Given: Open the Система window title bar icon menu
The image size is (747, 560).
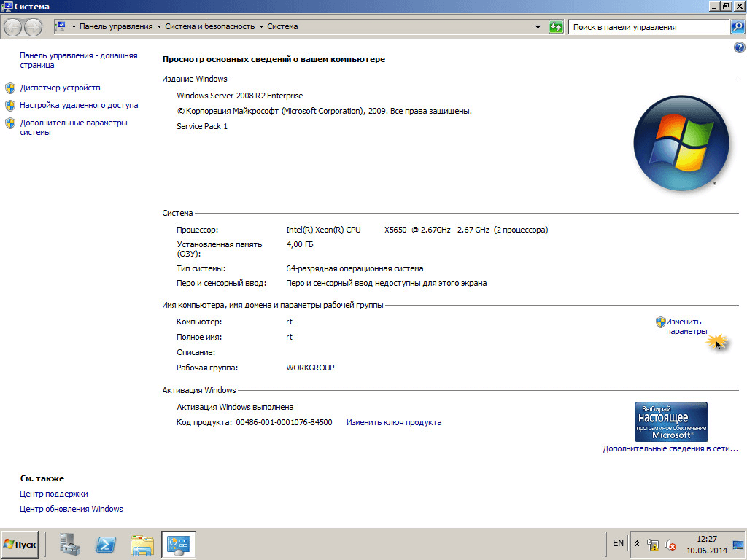Looking at the screenshot, I should pos(7,6).
